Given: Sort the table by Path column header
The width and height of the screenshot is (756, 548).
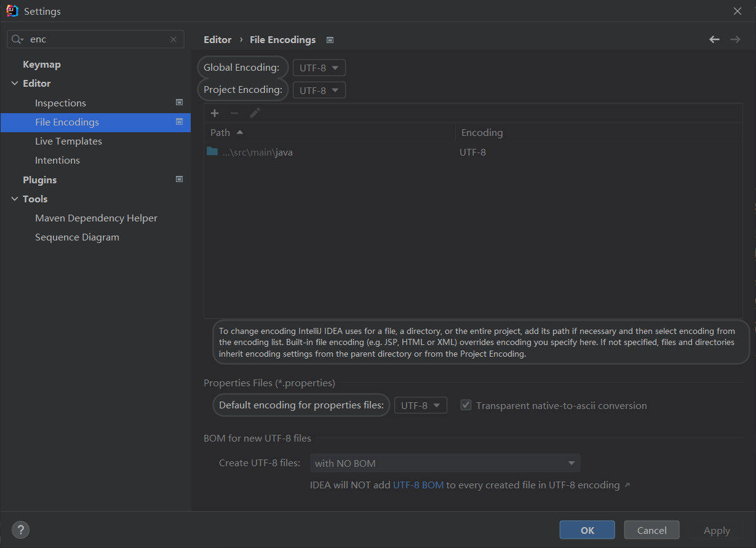Looking at the screenshot, I should click(220, 132).
